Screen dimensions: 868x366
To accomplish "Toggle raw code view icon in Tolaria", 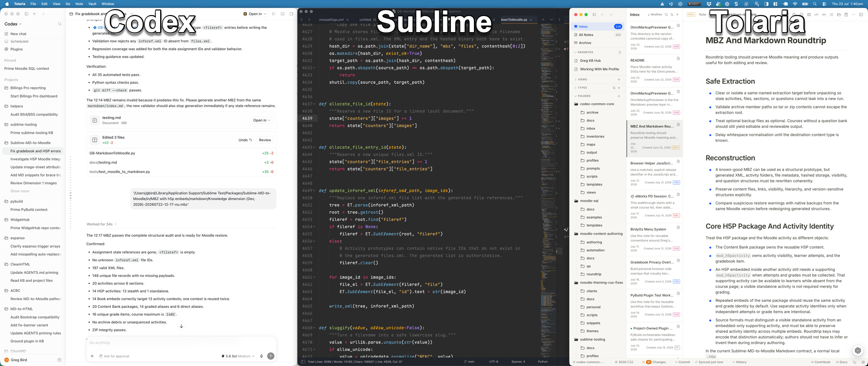I will [816, 14].
